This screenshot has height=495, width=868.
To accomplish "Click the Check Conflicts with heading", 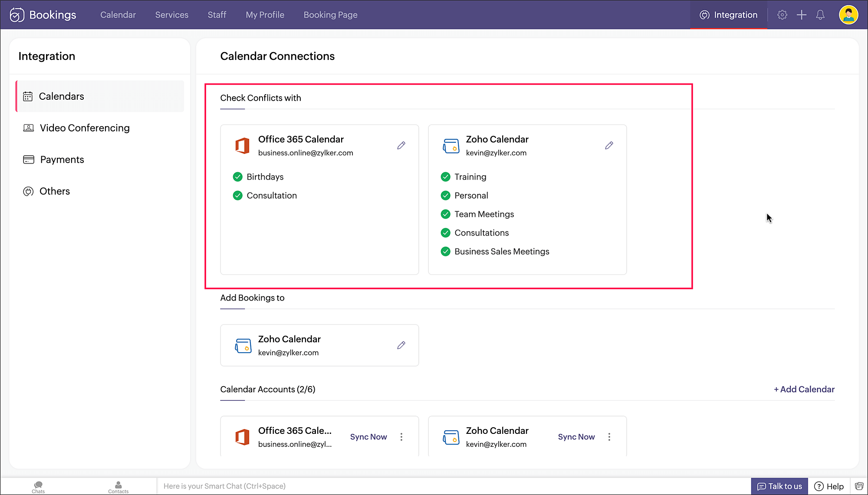I will [260, 98].
